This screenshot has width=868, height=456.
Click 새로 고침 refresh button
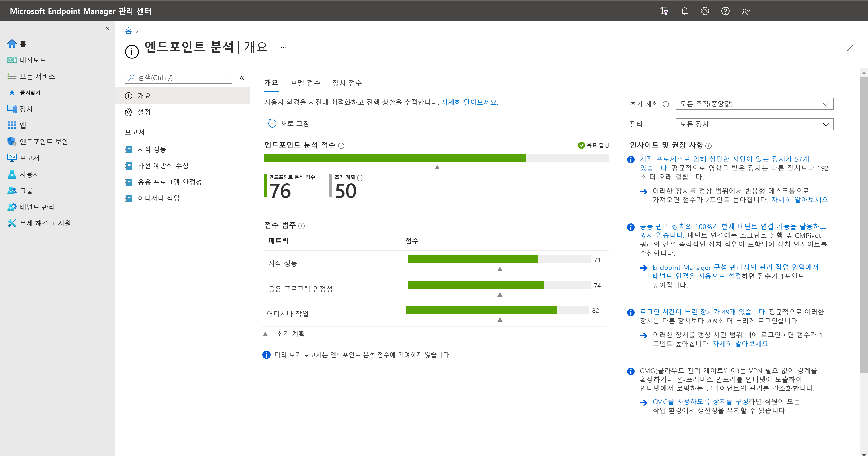(288, 123)
